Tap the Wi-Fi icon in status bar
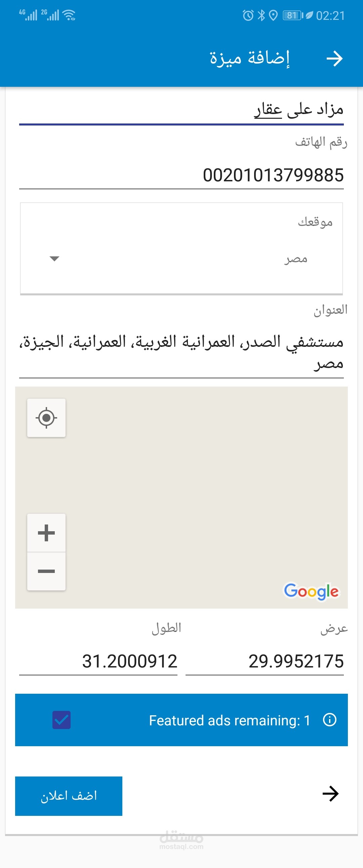Image resolution: width=363 pixels, height=868 pixels. pyautogui.click(x=69, y=15)
